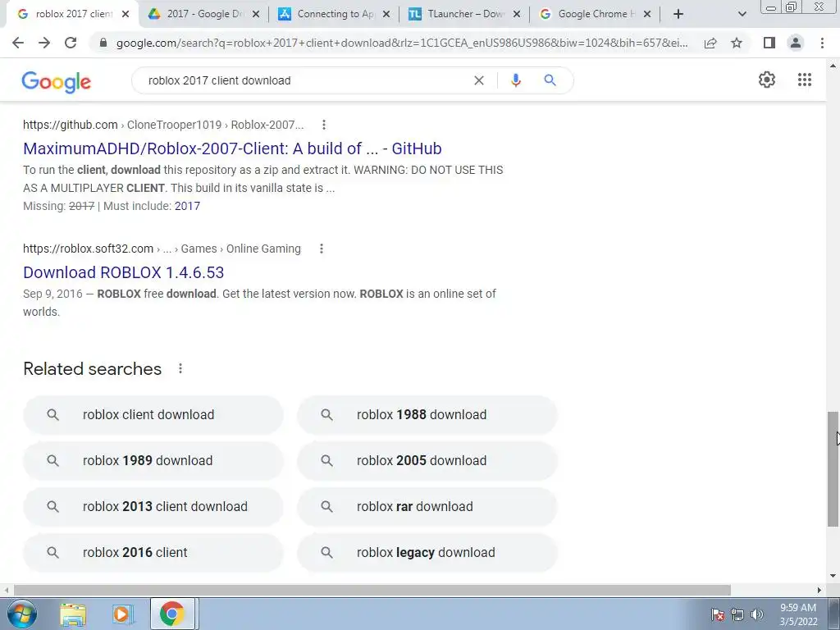Open the Action Center flag icon

[718, 614]
